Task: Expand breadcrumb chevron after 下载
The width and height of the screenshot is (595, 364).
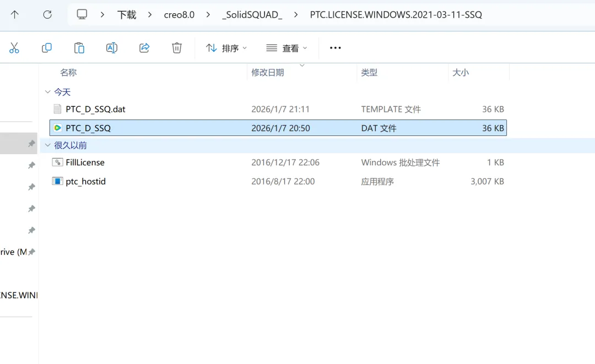Action: click(150, 15)
